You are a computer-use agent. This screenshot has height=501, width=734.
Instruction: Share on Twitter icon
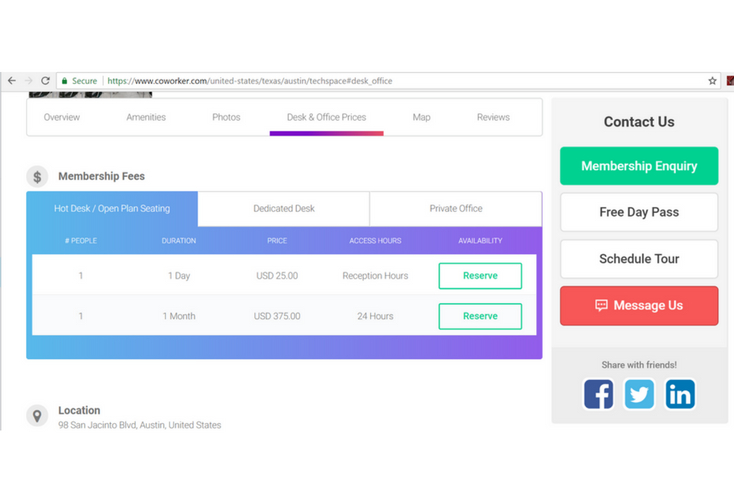point(639,393)
